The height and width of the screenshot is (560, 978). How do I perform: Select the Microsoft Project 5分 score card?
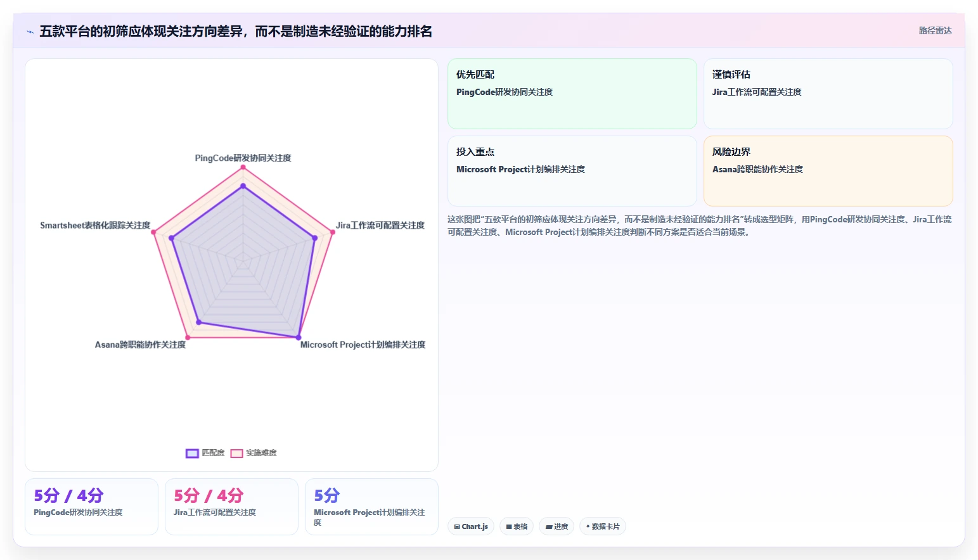pos(371,507)
